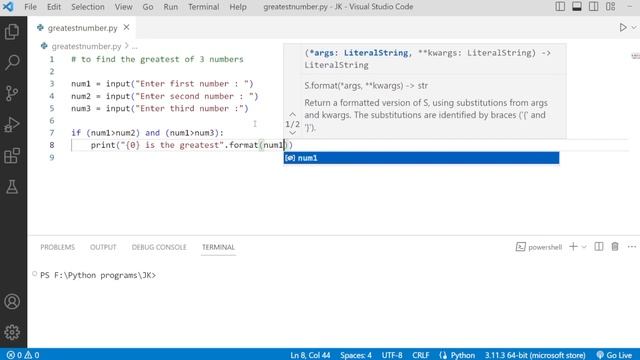
Task: Click line number 9 in gutter
Action: click(x=52, y=158)
